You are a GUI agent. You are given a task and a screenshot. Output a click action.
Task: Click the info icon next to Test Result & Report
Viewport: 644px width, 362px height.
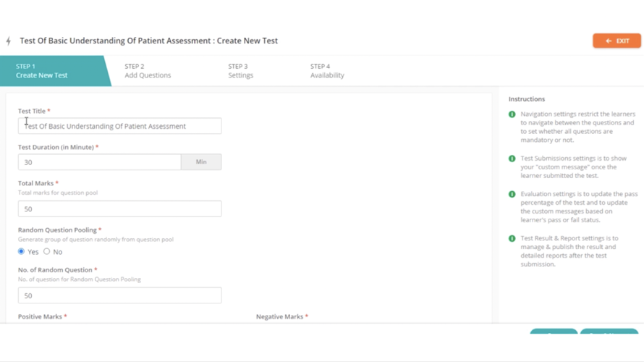pyautogui.click(x=512, y=238)
